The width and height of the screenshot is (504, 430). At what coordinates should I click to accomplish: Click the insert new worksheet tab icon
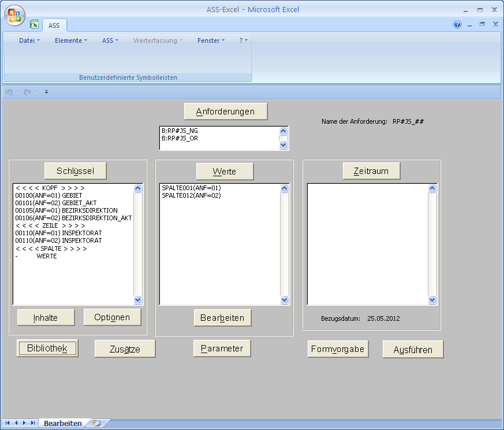(96, 424)
